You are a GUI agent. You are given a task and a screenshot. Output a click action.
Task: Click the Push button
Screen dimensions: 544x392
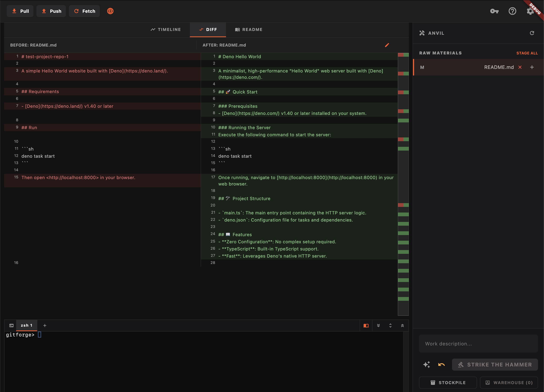51,11
